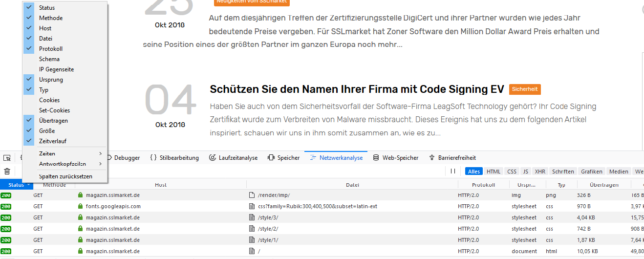This screenshot has height=259, width=644.
Task: Click the element picker icon
Action: 7,158
